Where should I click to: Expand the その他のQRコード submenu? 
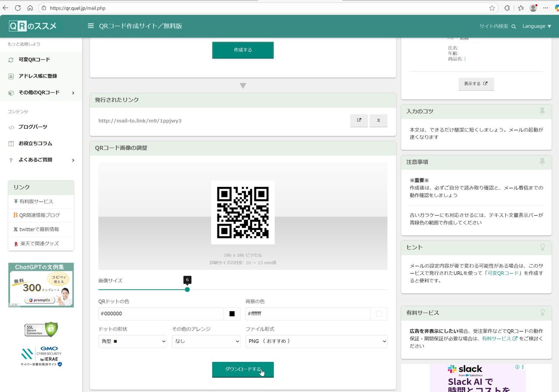(x=73, y=93)
